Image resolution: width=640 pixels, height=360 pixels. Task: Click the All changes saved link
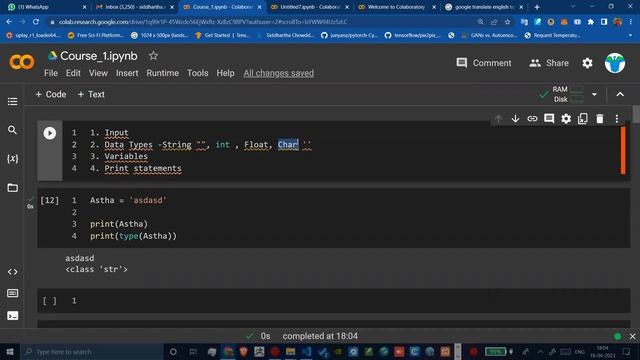click(279, 73)
